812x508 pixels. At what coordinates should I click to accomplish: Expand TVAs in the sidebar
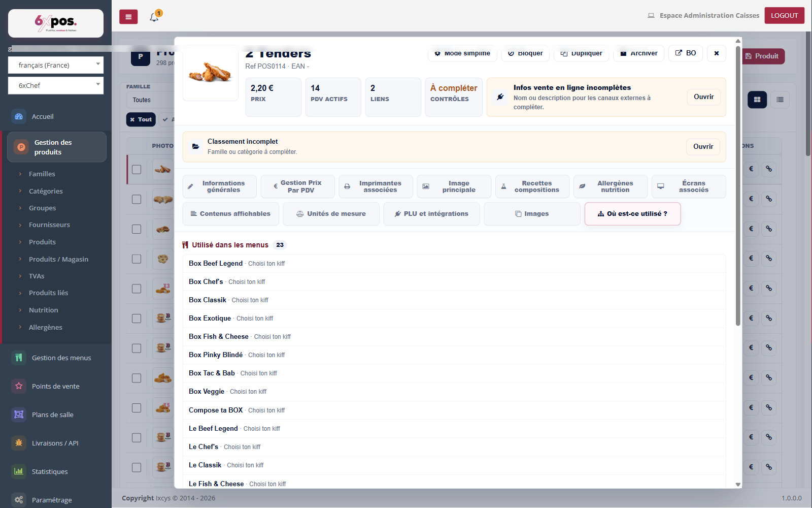[37, 276]
